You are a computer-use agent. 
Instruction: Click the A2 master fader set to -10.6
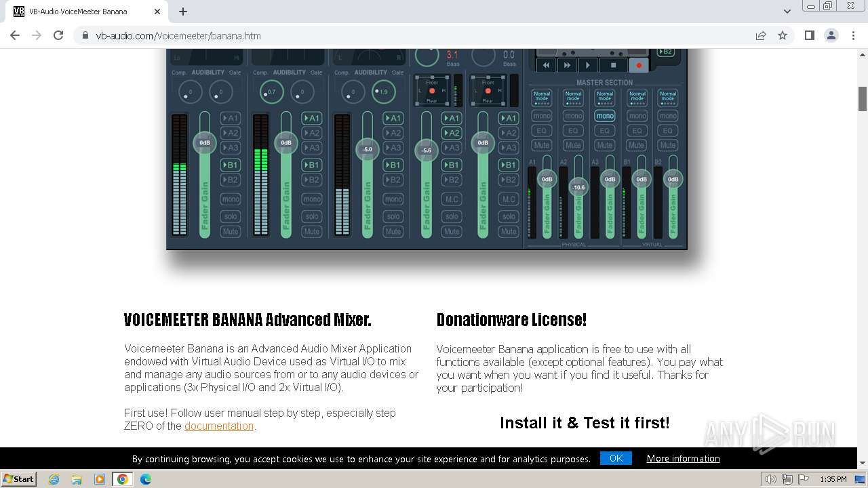coord(578,187)
